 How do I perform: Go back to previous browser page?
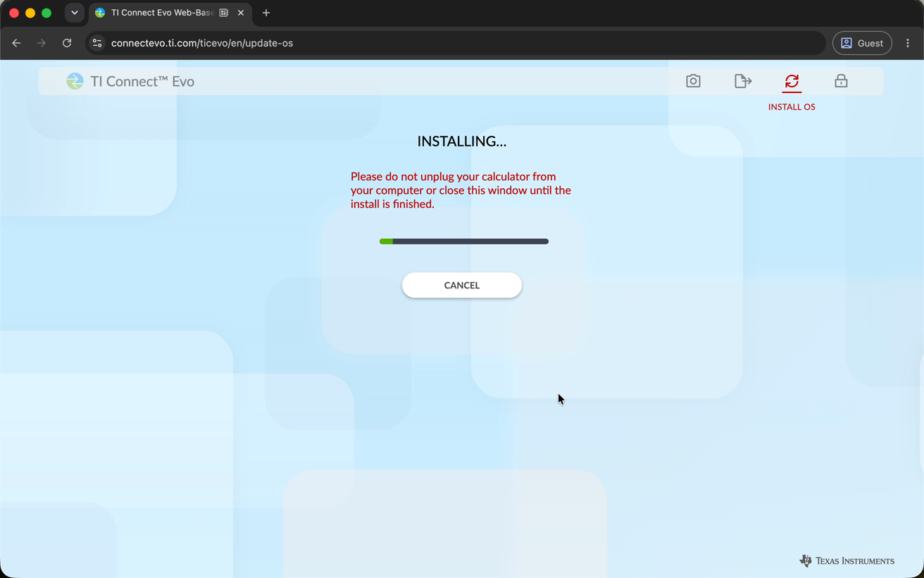pos(16,43)
